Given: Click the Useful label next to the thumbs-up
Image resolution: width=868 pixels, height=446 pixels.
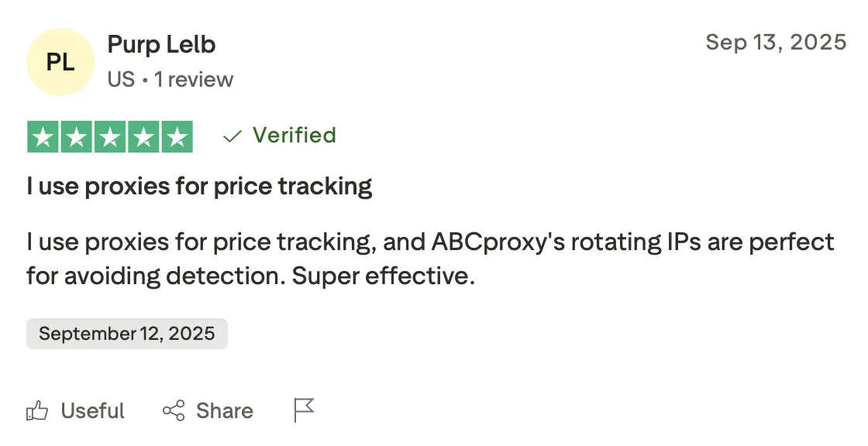Looking at the screenshot, I should point(92,410).
